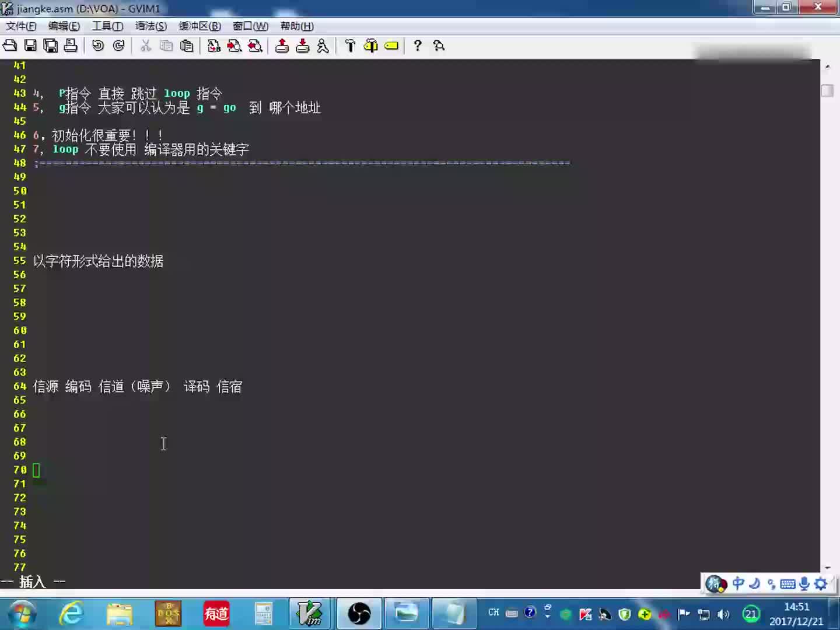The image size is (840, 630).
Task: Paste from clipboard via the toolbar icon
Action: coord(187,45)
